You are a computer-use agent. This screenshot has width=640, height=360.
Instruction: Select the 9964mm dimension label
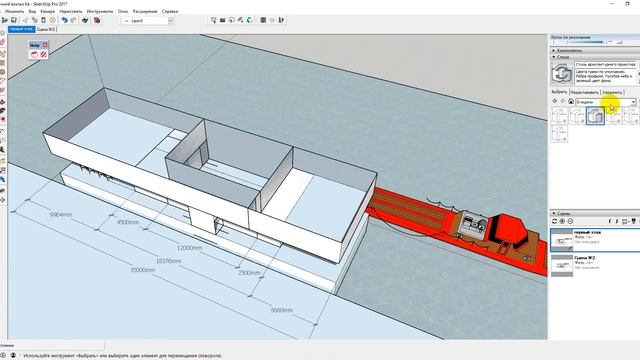click(x=61, y=214)
